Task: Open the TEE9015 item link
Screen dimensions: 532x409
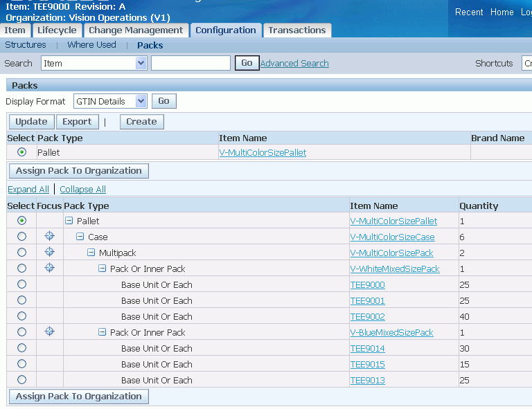Action: pyautogui.click(x=367, y=364)
